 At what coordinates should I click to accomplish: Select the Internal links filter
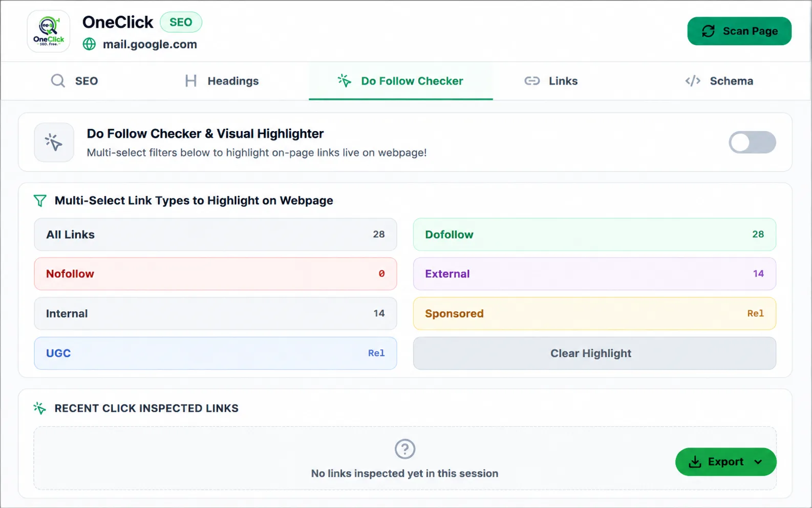click(216, 313)
